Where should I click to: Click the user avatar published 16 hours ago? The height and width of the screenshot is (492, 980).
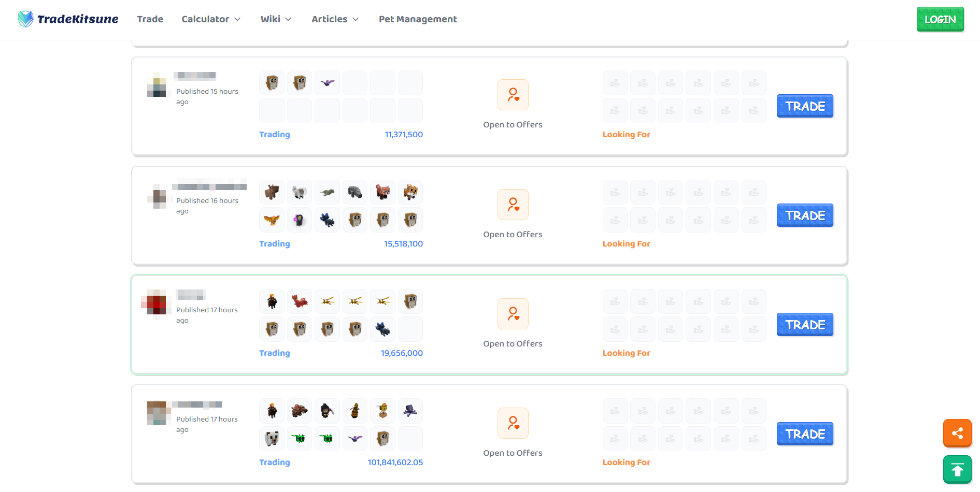coord(158,197)
